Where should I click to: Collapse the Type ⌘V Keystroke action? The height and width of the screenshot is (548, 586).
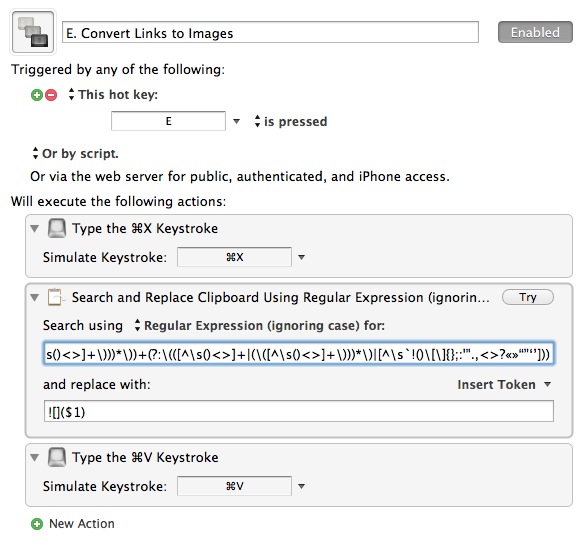tap(34, 457)
